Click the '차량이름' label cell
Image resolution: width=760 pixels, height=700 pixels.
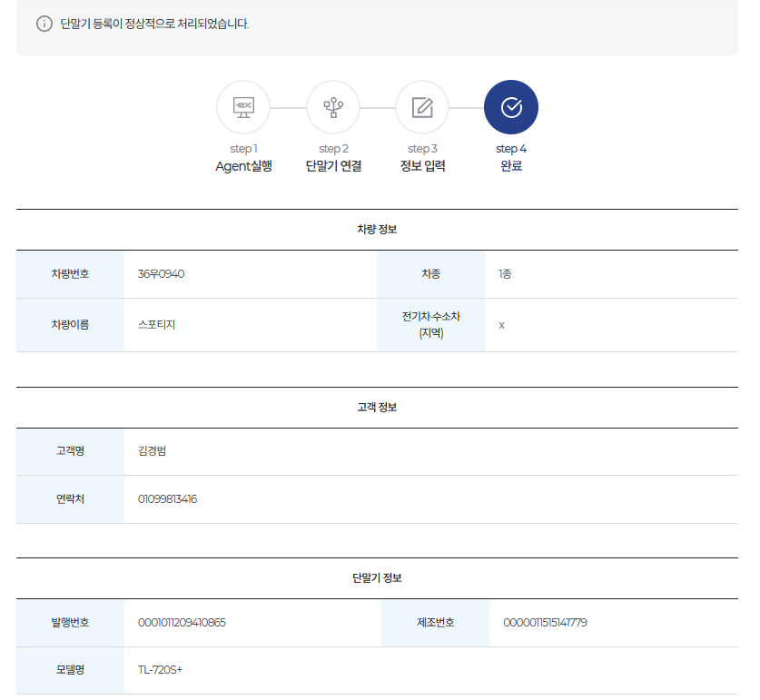coord(70,325)
